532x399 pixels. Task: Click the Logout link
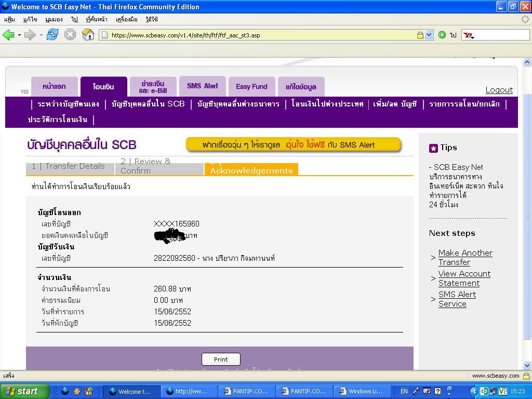pos(499,90)
